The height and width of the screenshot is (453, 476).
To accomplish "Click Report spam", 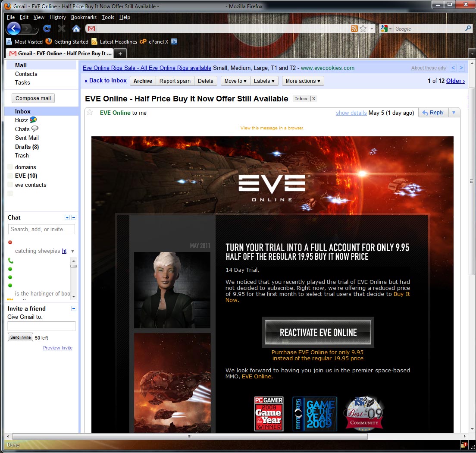I will [175, 81].
